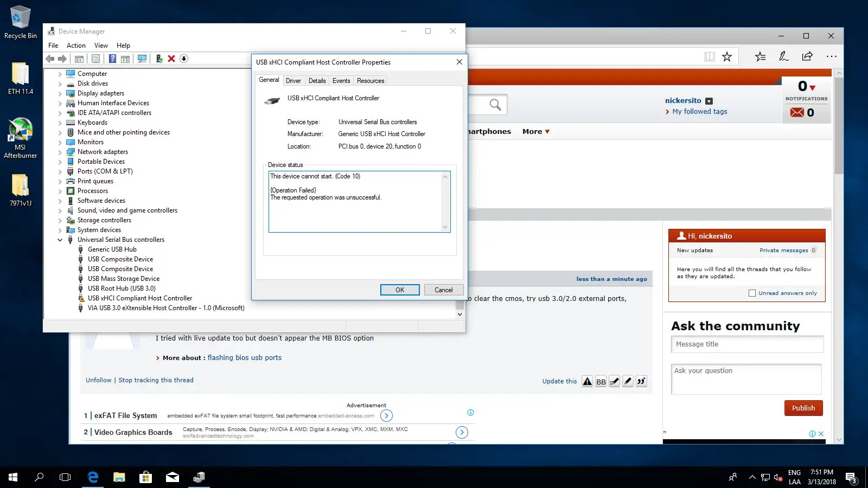This screenshot has width=868, height=488.
Task: Click the Forward arrow in Device Manager toolbar
Action: point(62,59)
